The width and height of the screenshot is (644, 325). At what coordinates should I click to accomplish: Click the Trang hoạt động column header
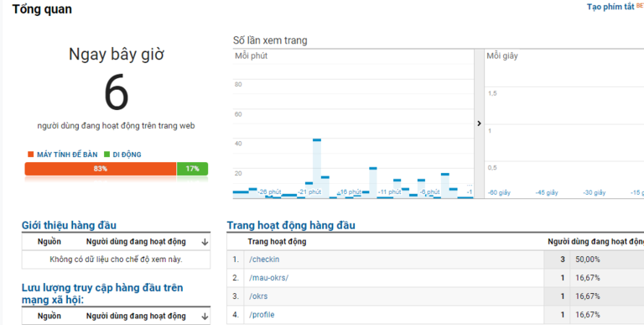(277, 242)
